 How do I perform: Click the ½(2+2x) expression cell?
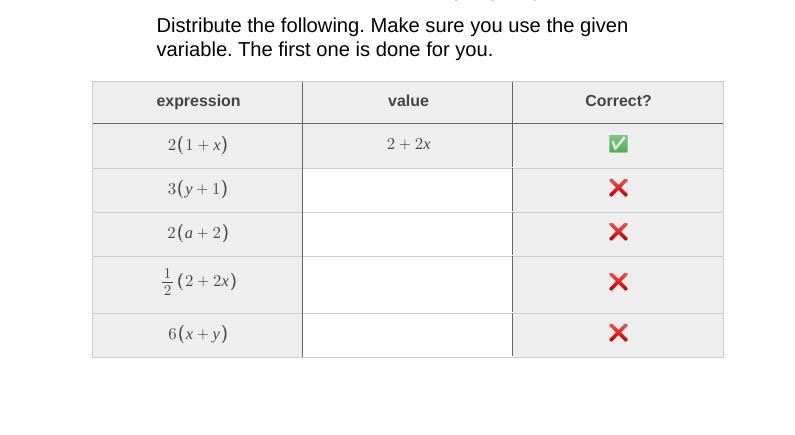(197, 285)
